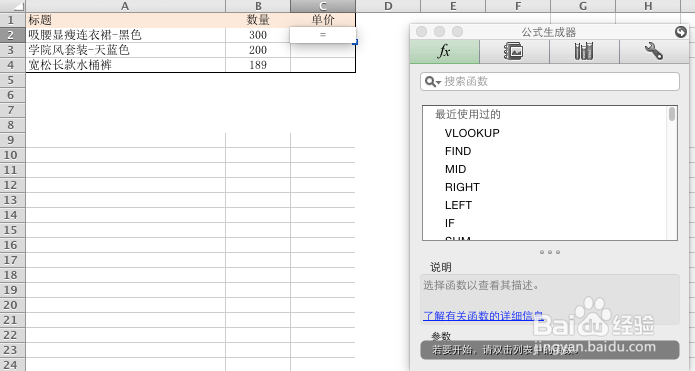Select the IF function

[x=449, y=223]
